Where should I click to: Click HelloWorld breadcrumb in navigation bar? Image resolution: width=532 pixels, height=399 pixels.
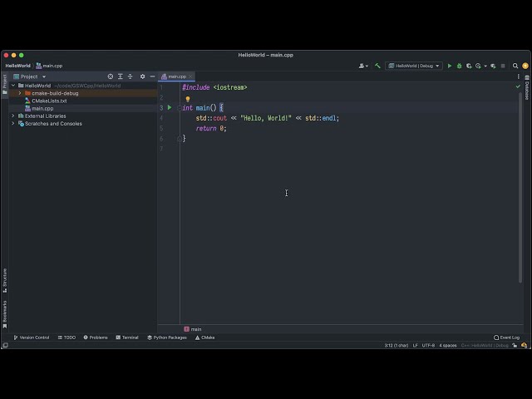(18, 66)
